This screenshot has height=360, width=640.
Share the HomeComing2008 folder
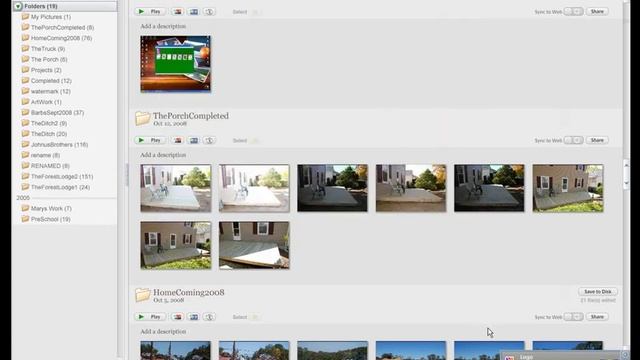[x=597, y=317]
